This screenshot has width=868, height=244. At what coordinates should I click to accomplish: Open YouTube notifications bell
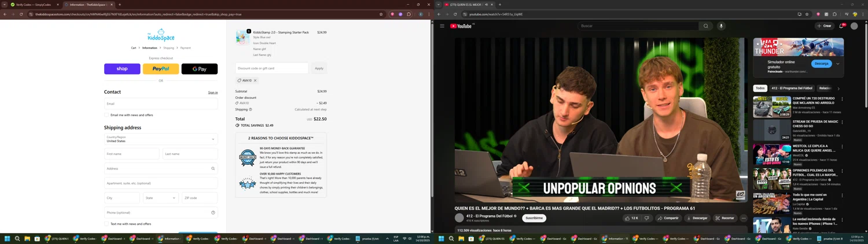coord(841,26)
